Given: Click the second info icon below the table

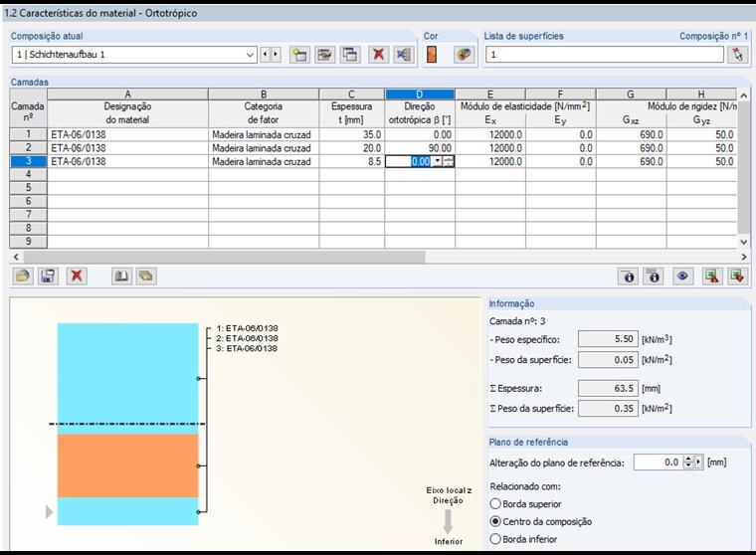Looking at the screenshot, I should pyautogui.click(x=654, y=277).
